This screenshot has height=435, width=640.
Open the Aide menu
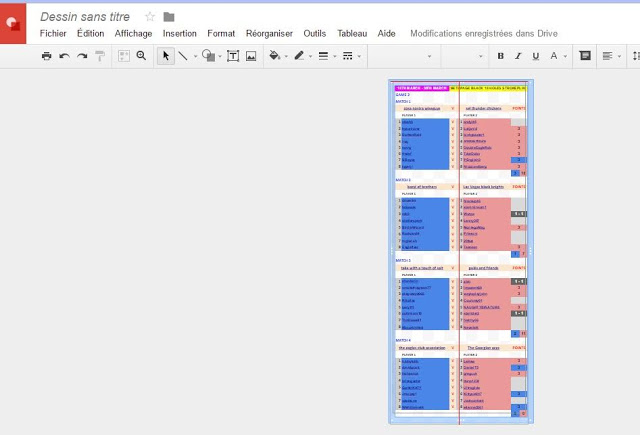point(387,33)
